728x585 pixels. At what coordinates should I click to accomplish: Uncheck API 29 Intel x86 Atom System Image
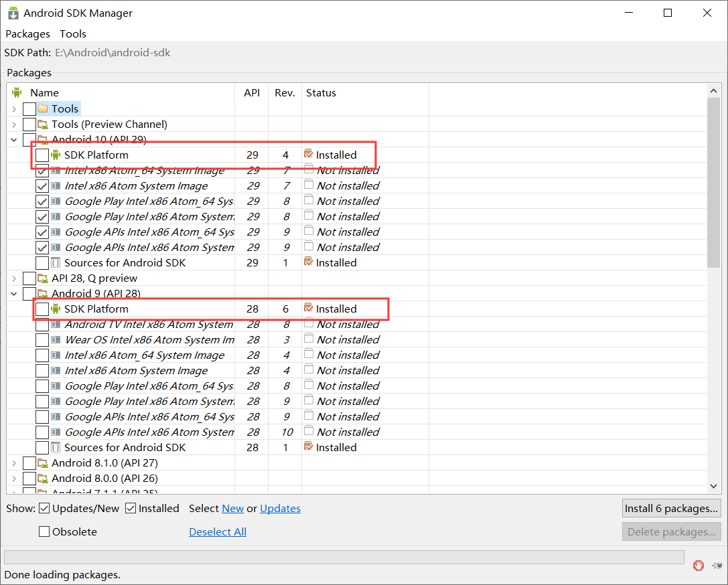tap(42, 186)
